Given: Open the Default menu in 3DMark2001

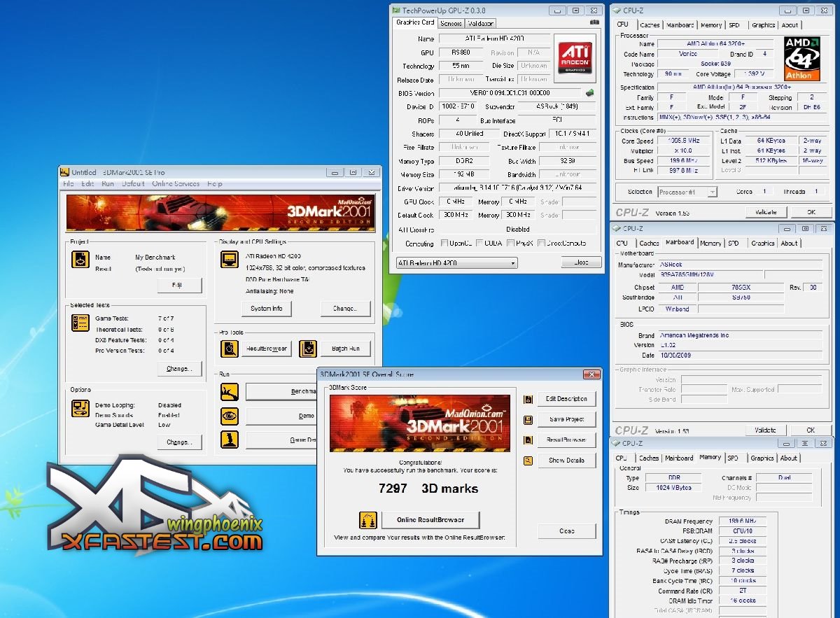Looking at the screenshot, I should [x=134, y=184].
